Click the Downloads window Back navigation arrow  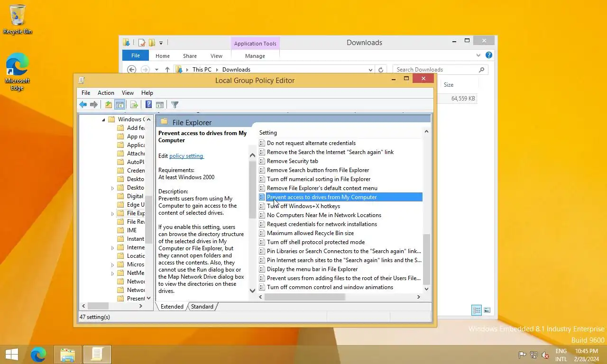tap(132, 70)
